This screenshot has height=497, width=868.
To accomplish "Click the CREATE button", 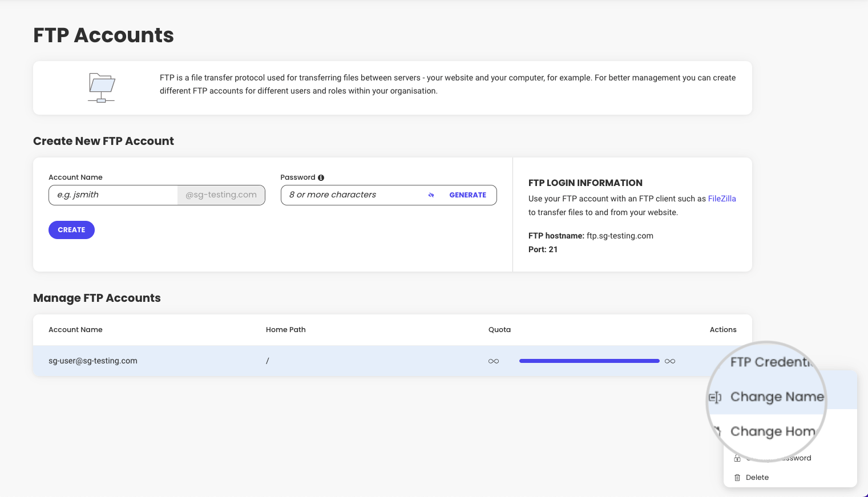I will tap(71, 230).
